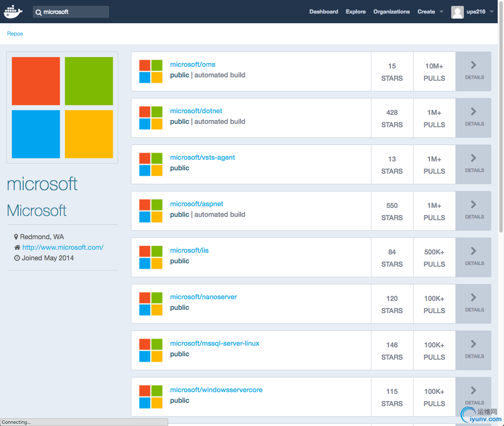This screenshot has width=504, height=426.
Task: Click the microsoft/windowsservercore repository logo
Action: click(151, 397)
